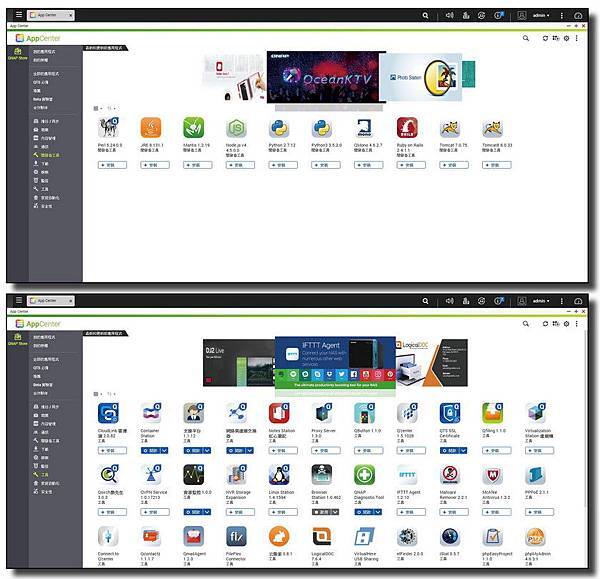Image resolution: width=600 pixels, height=579 pixels.
Task: Click install button under Tomcat8 in top window
Action: pyautogui.click(x=496, y=165)
